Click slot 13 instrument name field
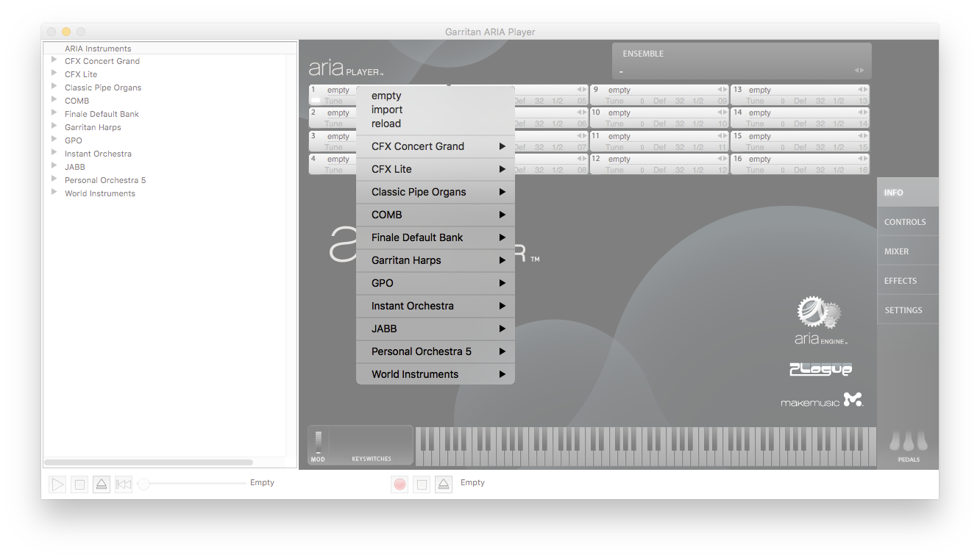 click(x=803, y=90)
